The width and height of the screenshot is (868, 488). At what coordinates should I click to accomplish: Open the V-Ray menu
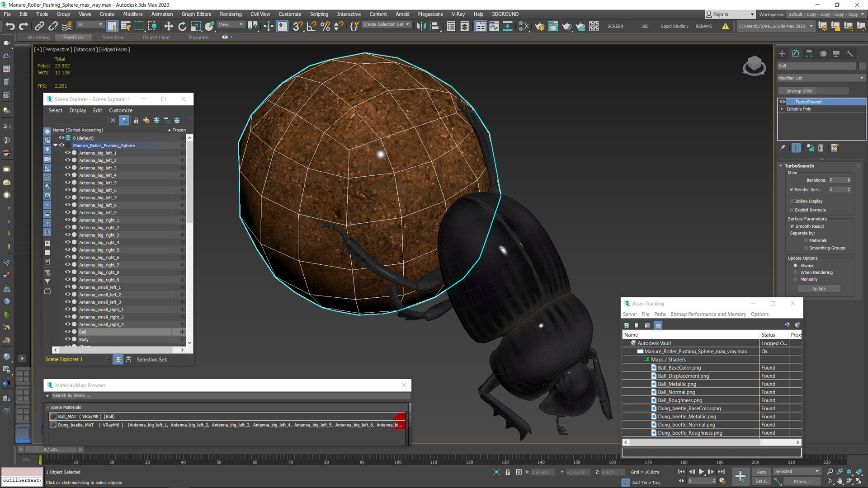click(458, 14)
